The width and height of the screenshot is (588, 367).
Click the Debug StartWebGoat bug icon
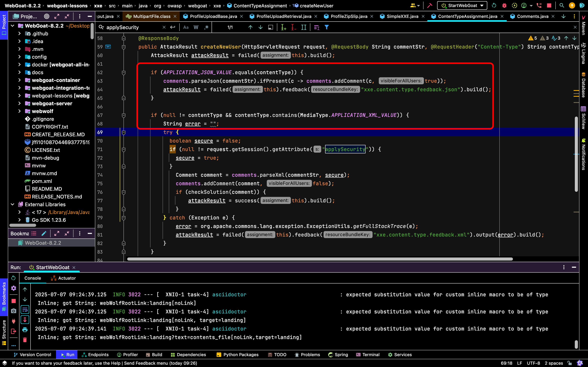click(x=504, y=6)
